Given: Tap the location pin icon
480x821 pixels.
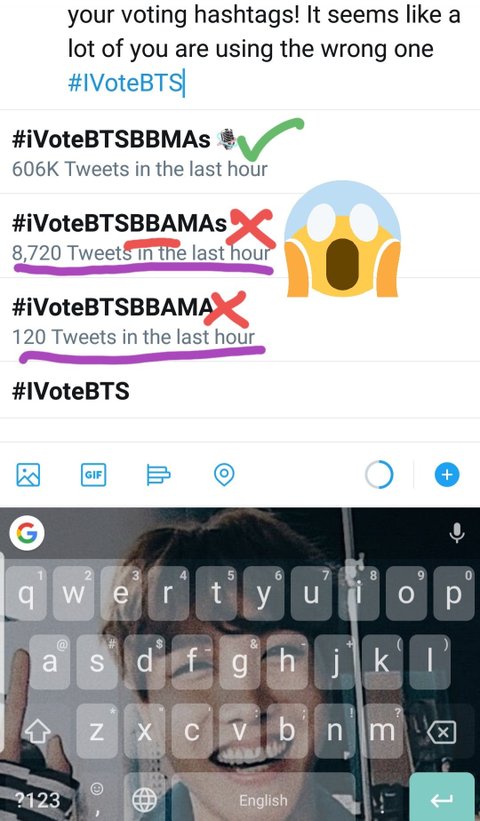Looking at the screenshot, I should [224, 474].
